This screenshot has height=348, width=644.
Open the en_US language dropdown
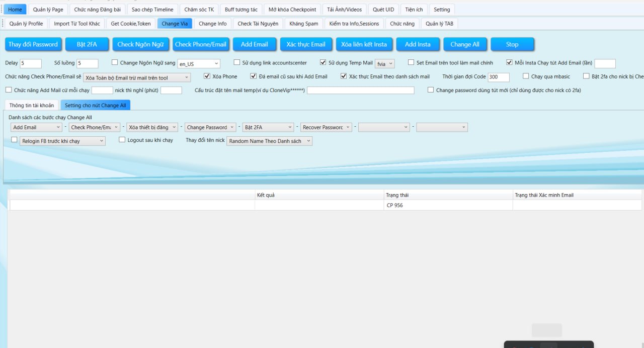point(199,64)
